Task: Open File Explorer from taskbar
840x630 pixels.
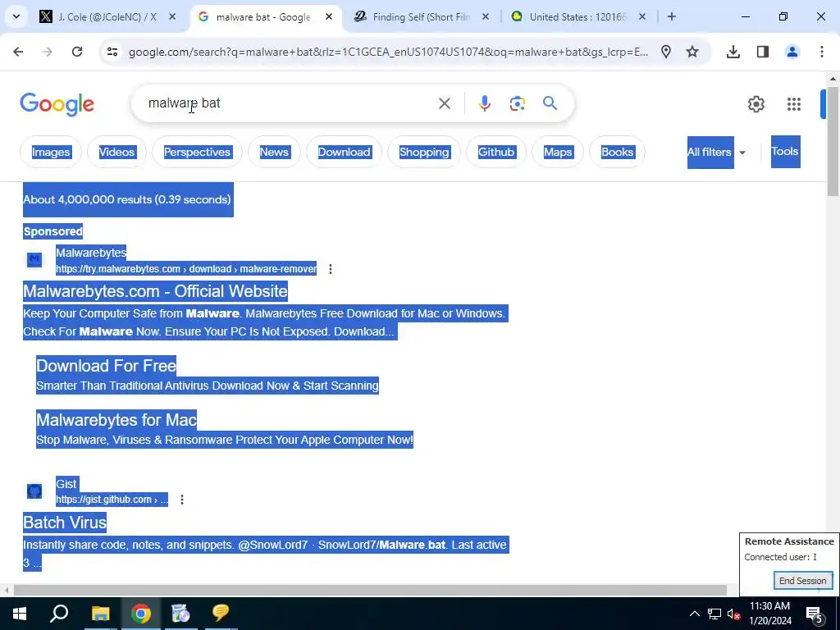Action: pos(100,614)
